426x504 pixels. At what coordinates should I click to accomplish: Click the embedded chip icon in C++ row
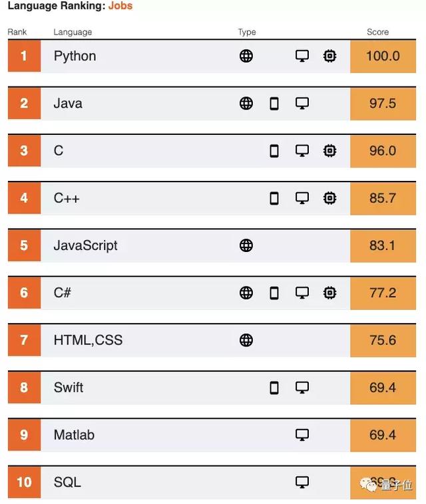click(329, 198)
